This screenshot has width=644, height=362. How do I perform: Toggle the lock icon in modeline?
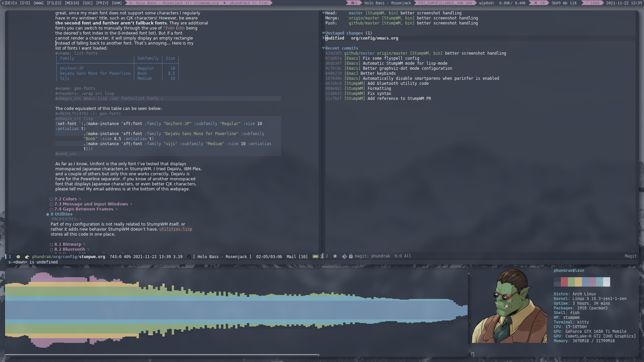pyautogui.click(x=351, y=256)
